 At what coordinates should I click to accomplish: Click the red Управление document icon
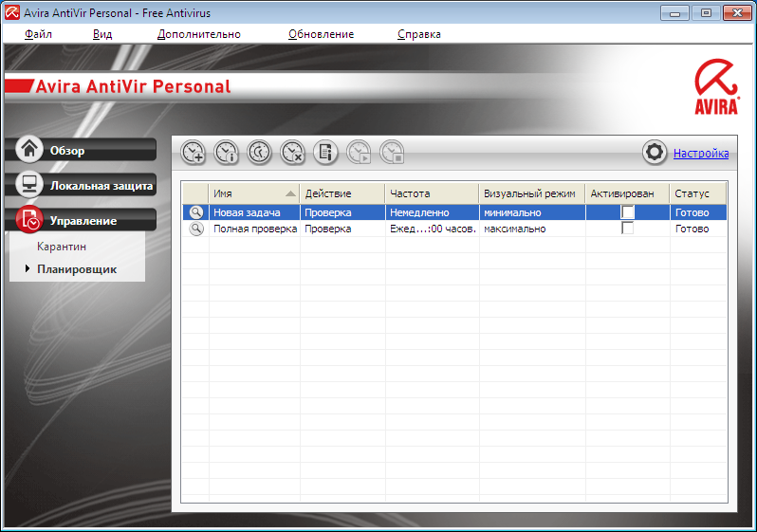29,220
